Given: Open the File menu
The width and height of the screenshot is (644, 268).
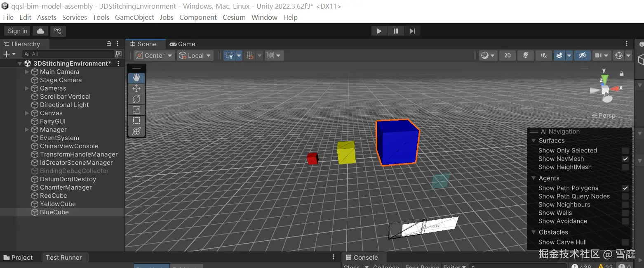Looking at the screenshot, I should coord(8,17).
